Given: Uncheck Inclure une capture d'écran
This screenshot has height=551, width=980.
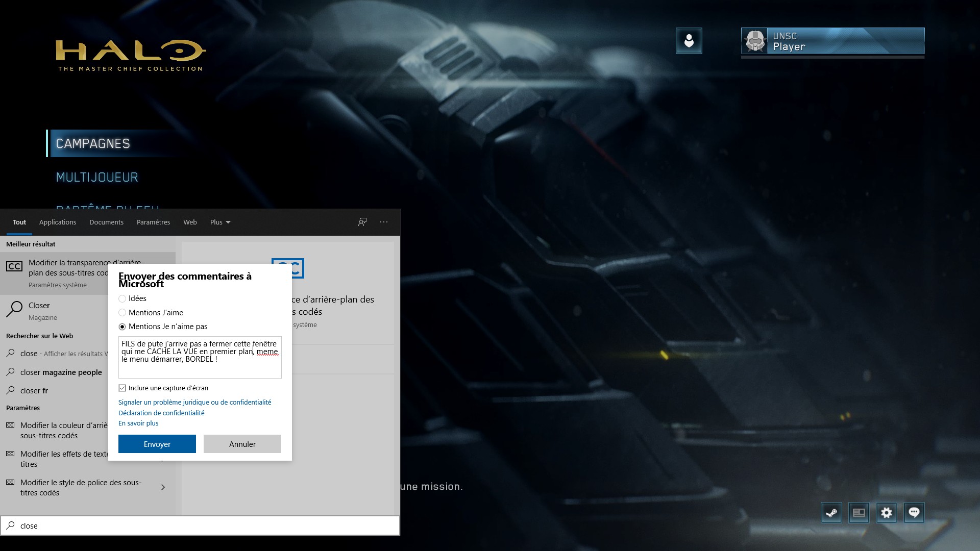Looking at the screenshot, I should click(122, 388).
